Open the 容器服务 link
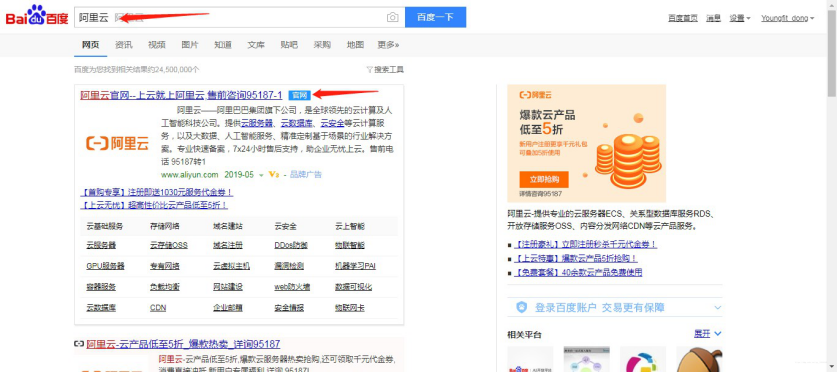The image size is (837, 373). 101,287
